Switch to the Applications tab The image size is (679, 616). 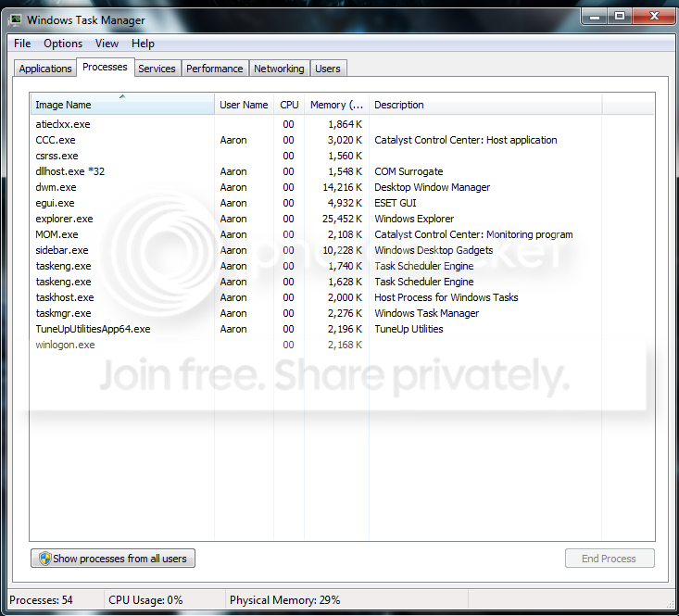tap(45, 69)
